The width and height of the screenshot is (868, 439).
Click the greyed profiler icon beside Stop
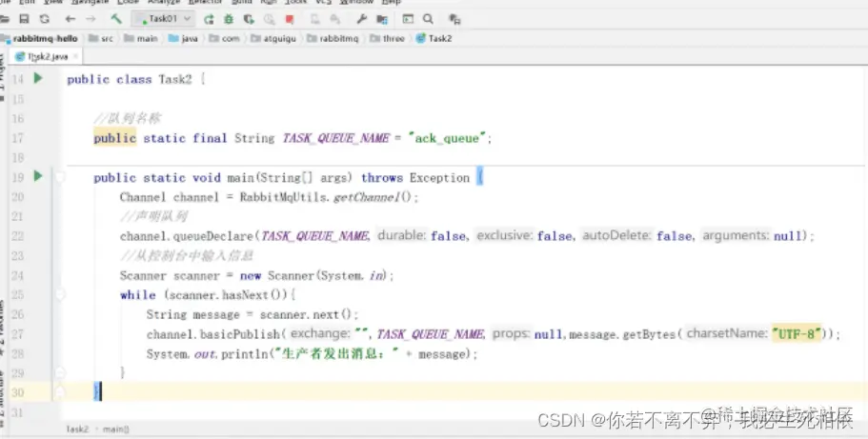269,19
